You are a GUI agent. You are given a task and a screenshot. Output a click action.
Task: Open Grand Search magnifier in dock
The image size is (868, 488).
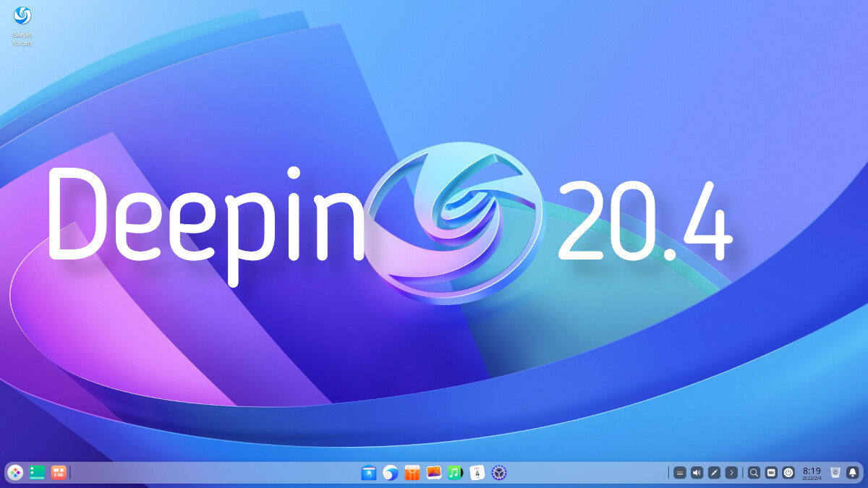click(754, 473)
